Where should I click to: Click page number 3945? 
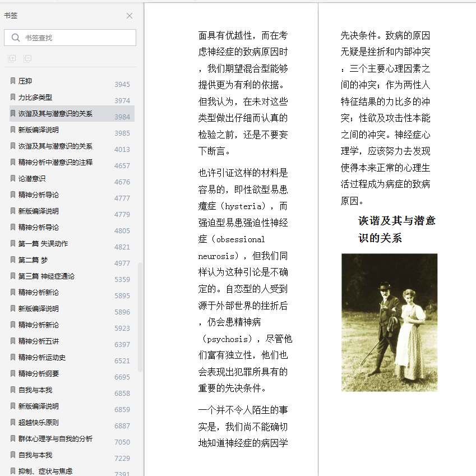point(122,85)
